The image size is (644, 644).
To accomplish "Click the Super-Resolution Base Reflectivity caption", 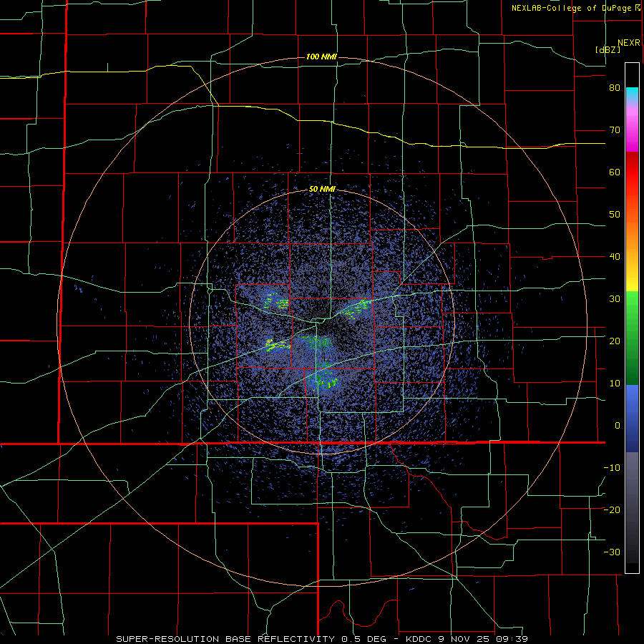I will [321, 639].
